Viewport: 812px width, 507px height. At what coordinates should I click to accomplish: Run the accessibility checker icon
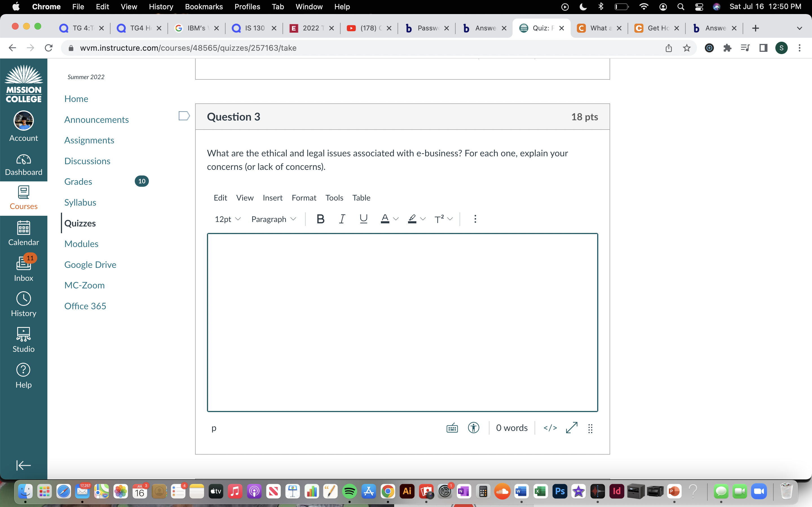pos(473,428)
